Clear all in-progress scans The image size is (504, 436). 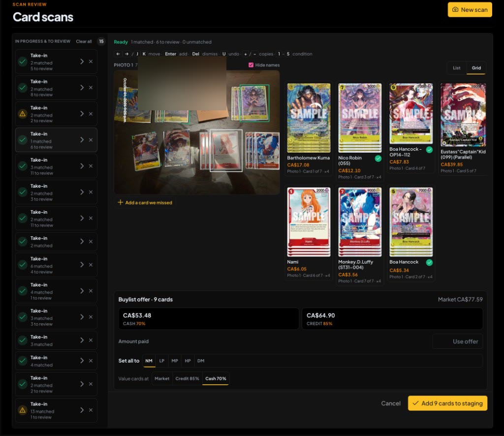click(84, 41)
